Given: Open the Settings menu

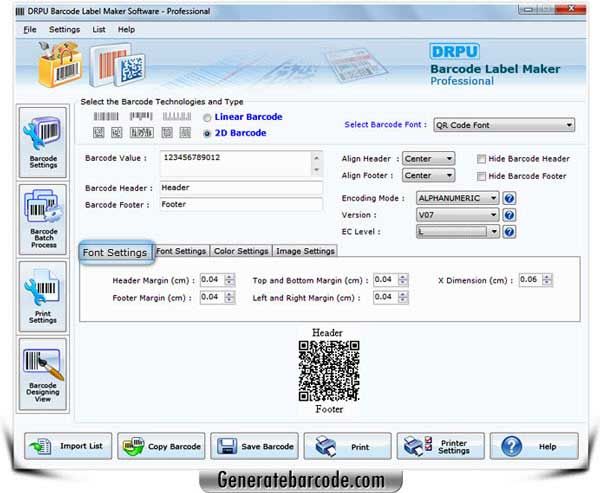Looking at the screenshot, I should click(64, 29).
